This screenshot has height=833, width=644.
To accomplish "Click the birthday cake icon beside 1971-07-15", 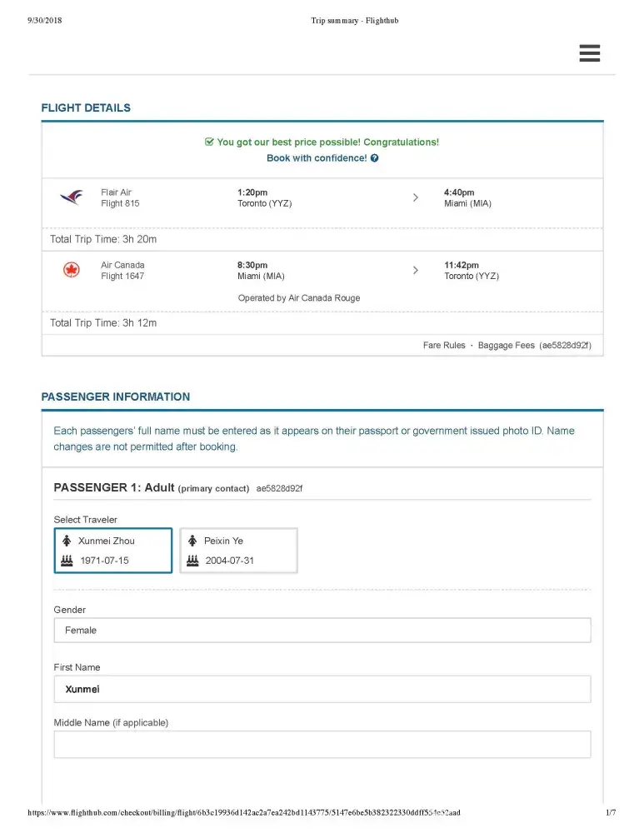I will tap(67, 561).
